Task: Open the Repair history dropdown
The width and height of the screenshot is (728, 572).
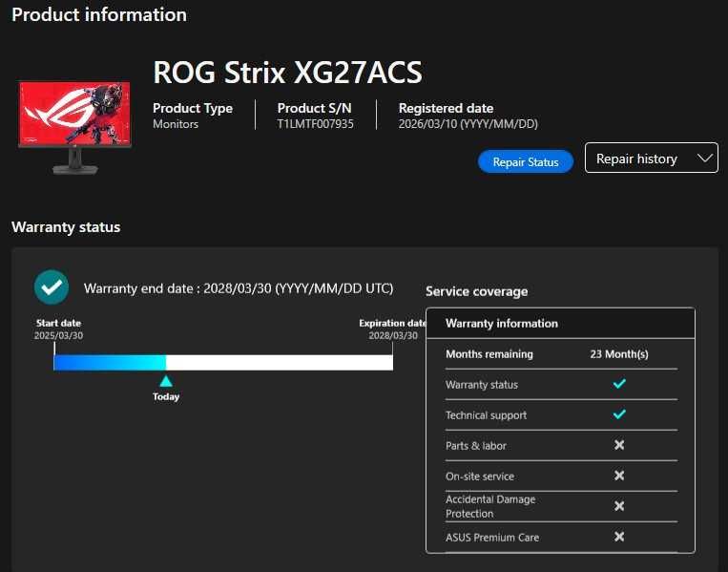Action: click(652, 158)
